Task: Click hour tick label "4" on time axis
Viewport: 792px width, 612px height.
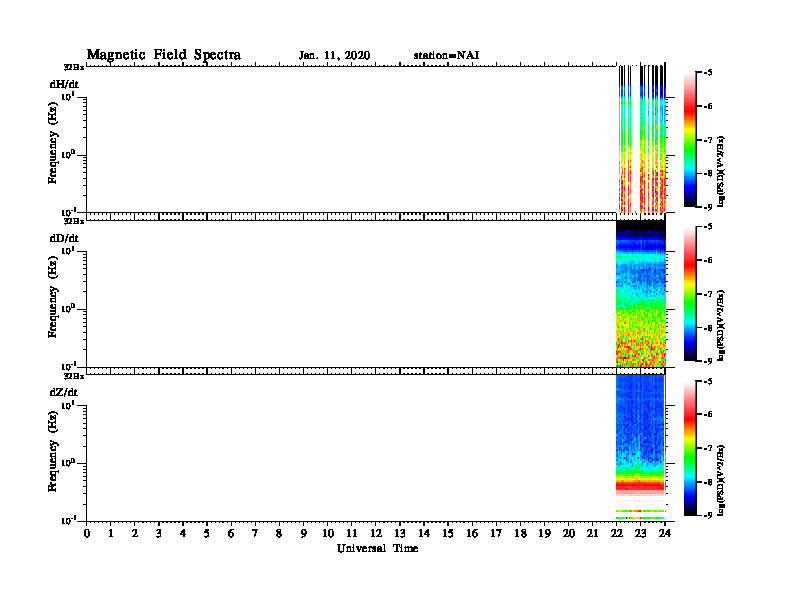Action: tap(183, 533)
